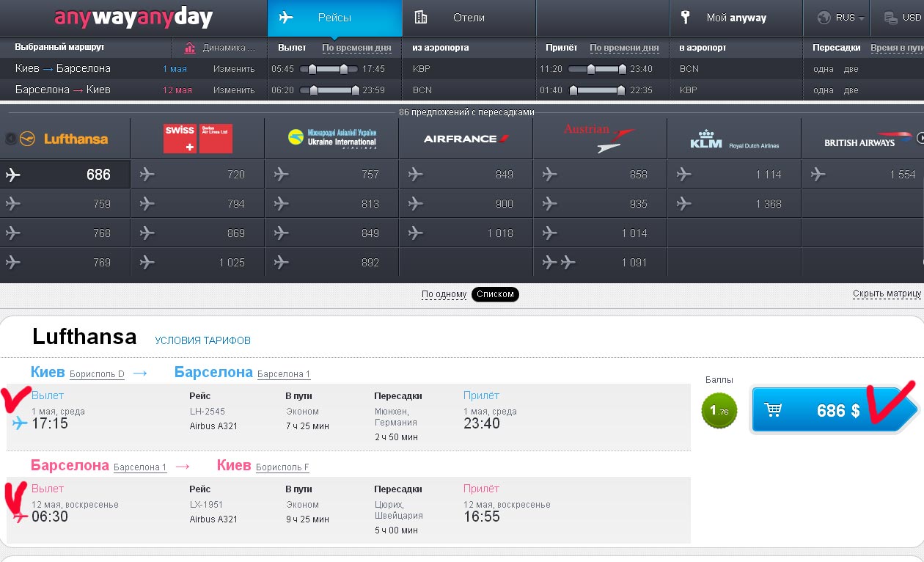Toggle две transfers filter for Барселона → Киев
Viewport: 924px width, 562px height.
coord(851,90)
